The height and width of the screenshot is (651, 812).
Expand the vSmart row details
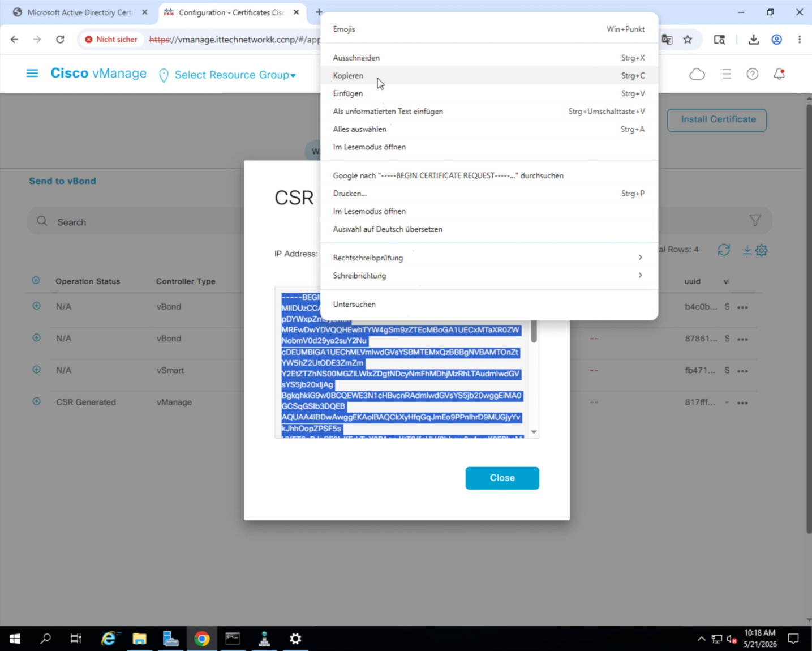(36, 370)
